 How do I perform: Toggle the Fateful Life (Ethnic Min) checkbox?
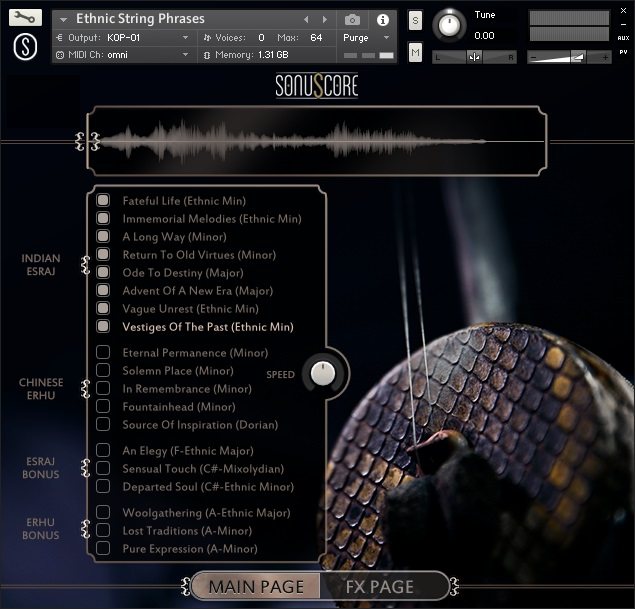point(103,200)
